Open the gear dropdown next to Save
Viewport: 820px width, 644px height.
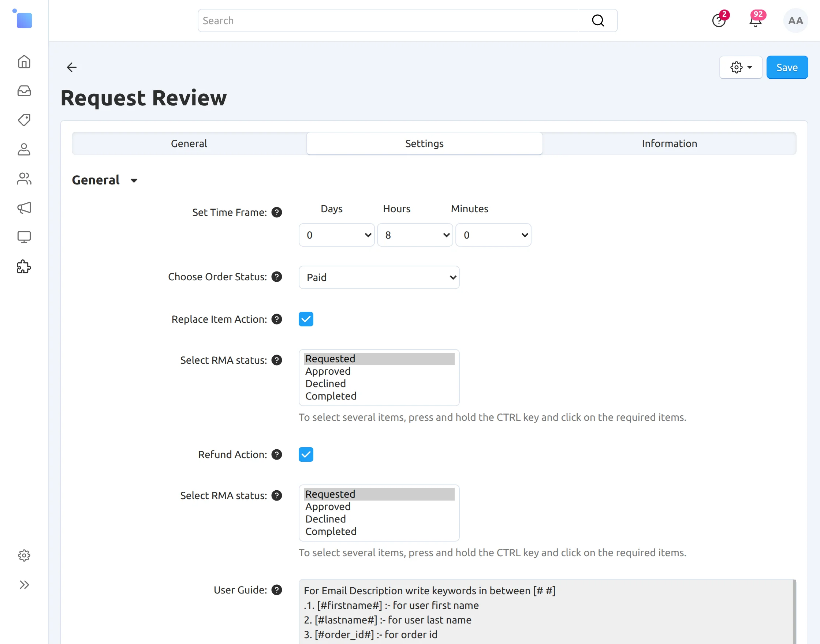(741, 67)
